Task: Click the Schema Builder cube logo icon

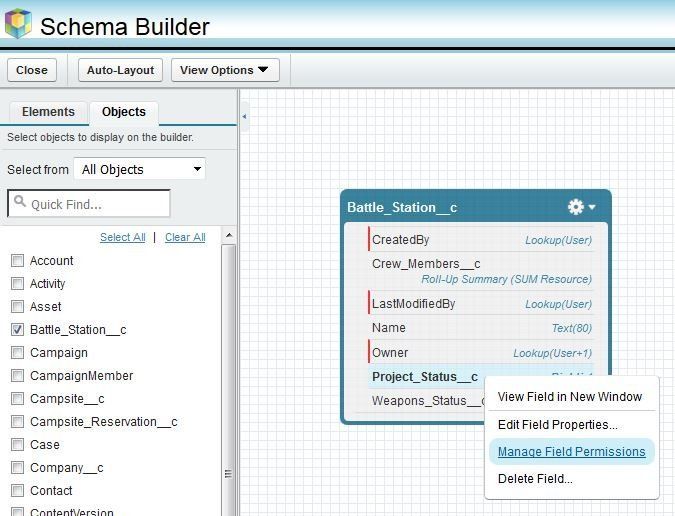Action: tap(18, 24)
